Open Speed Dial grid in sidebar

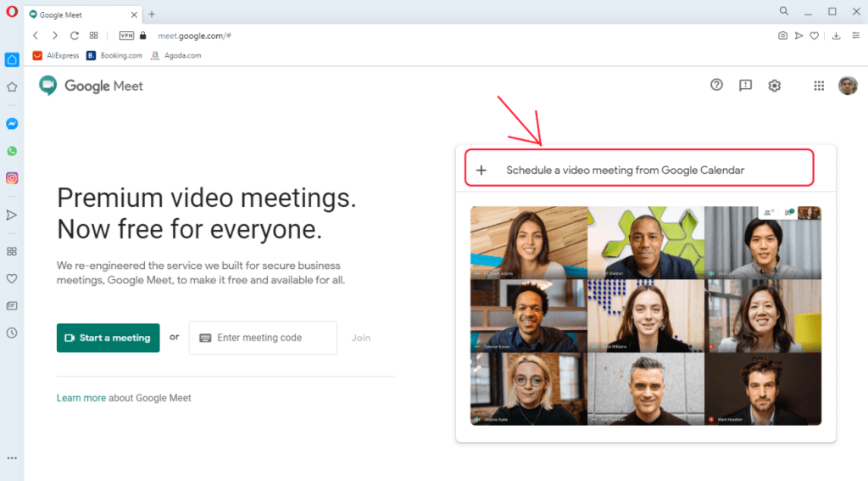(12, 252)
